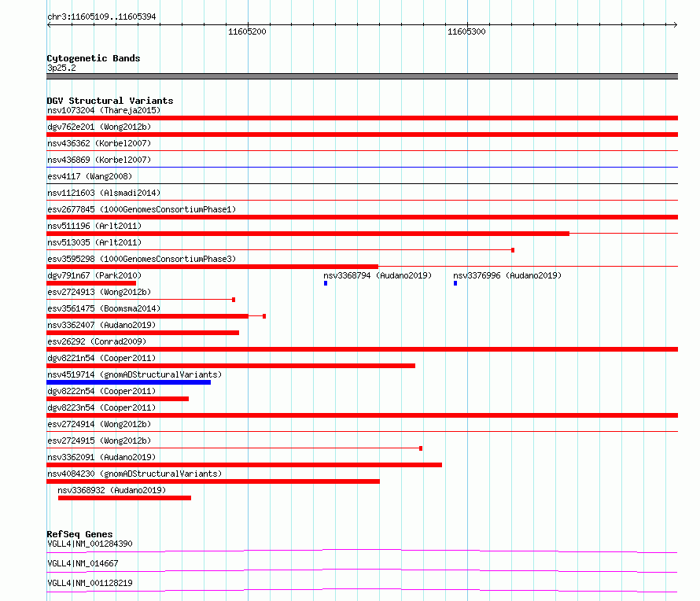Click the red nsv3368932 variant bar
700x601 pixels.
click(124, 498)
